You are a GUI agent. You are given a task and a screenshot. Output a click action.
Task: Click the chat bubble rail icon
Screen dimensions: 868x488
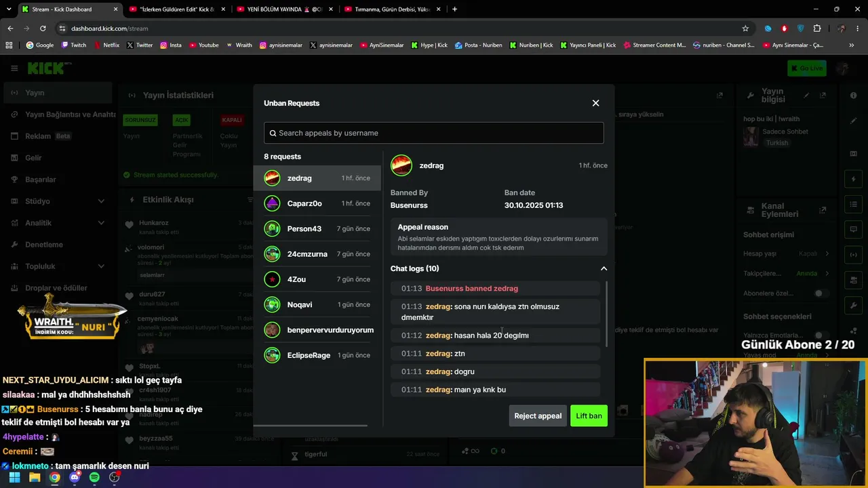tap(853, 230)
